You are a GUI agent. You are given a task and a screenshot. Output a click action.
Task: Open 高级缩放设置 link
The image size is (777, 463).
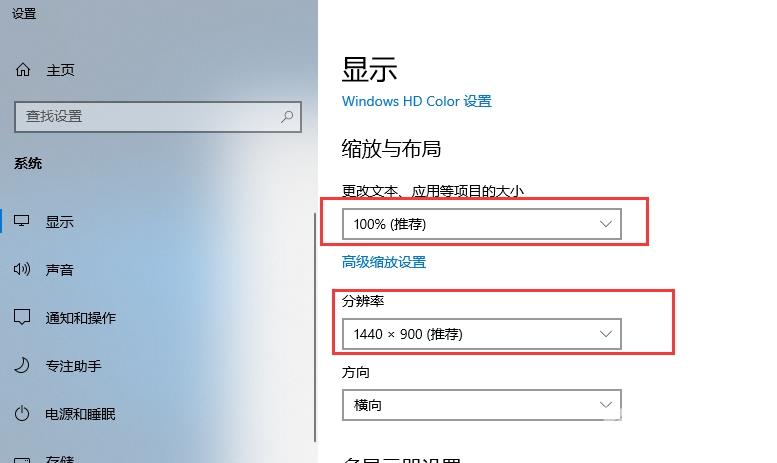(x=384, y=262)
